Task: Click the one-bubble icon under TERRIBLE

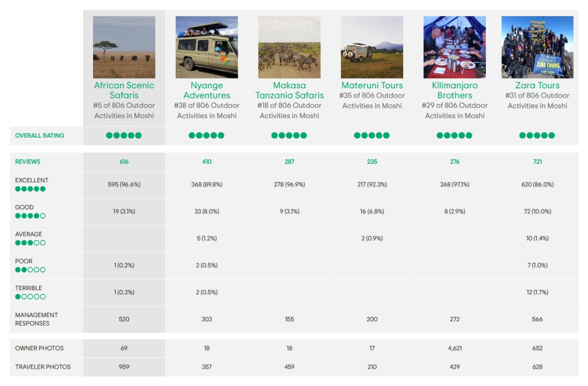Action: (x=30, y=297)
